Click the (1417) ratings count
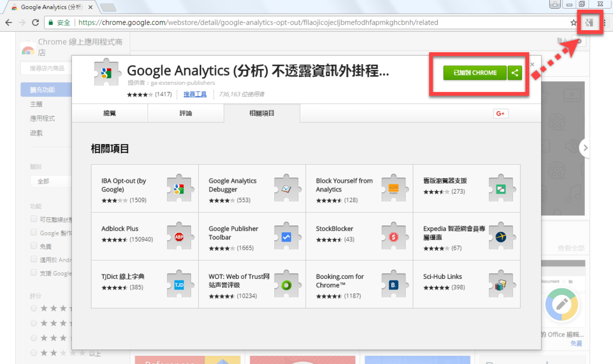 (163, 94)
